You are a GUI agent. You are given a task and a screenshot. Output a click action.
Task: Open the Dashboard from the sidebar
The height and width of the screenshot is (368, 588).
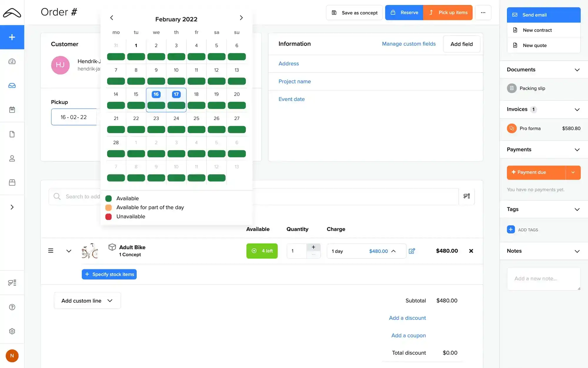point(12,61)
